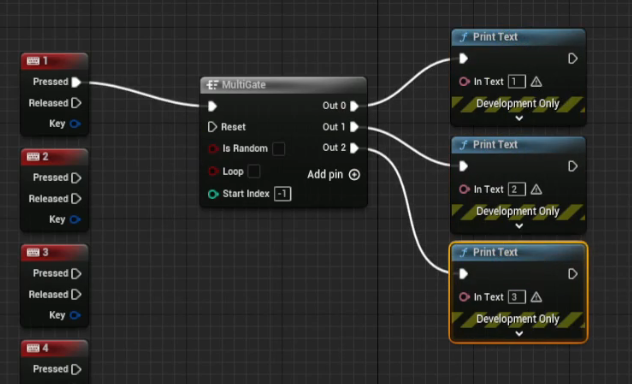Click the Released pin on key 1 node
This screenshot has height=384, width=632.
[x=76, y=103]
